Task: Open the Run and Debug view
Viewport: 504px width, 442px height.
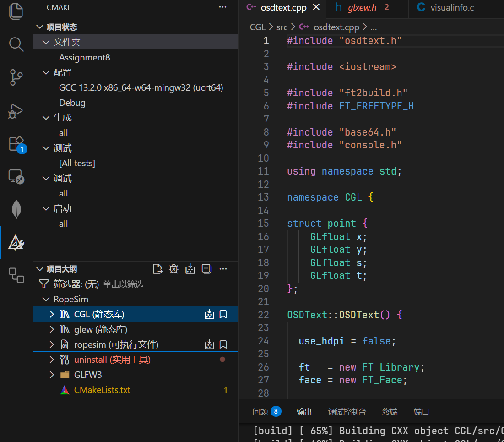Action: tap(16, 111)
